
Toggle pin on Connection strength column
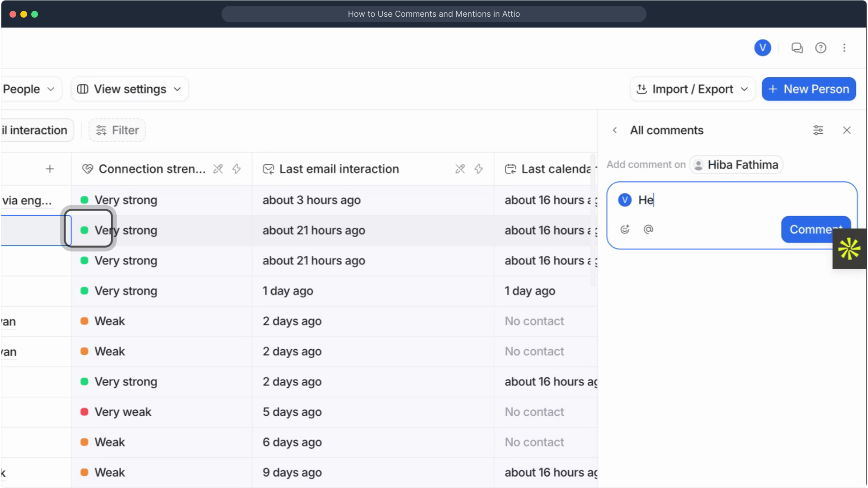(218, 169)
